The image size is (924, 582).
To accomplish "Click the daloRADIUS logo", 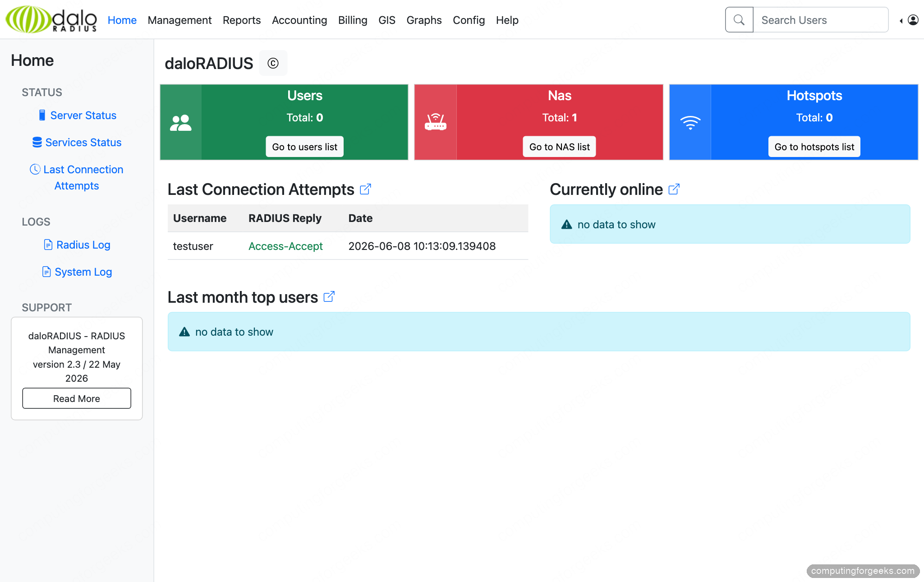I will (x=51, y=20).
